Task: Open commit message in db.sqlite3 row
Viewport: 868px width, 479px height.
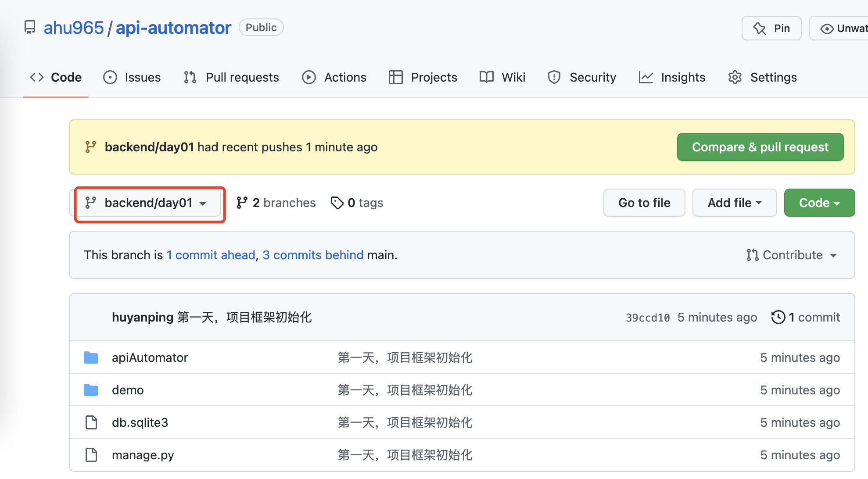Action: (x=405, y=422)
